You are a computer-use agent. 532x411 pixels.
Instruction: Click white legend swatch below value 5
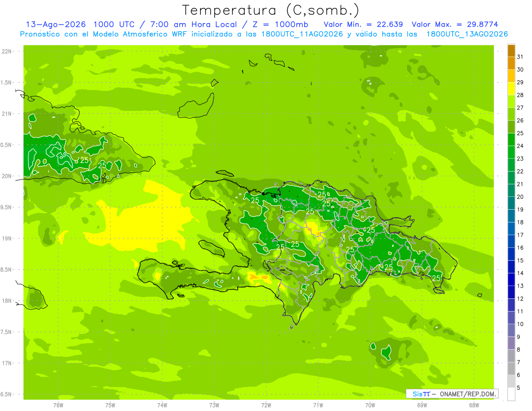(x=511, y=394)
